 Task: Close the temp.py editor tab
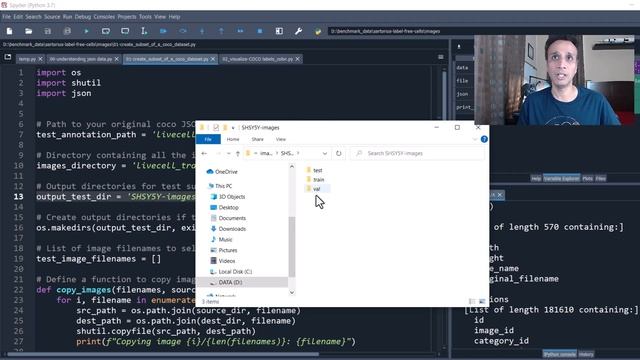(x=40, y=59)
